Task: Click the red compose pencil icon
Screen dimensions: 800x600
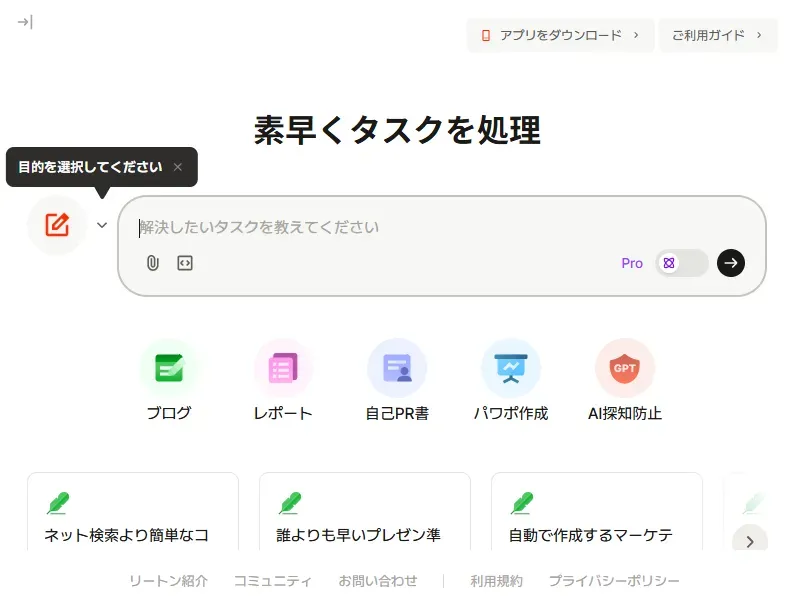Action: point(57,224)
